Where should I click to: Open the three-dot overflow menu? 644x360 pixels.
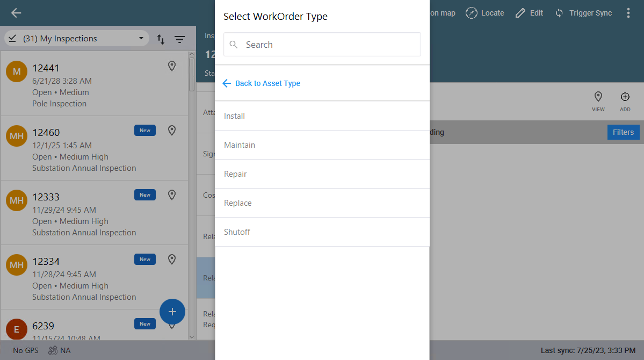[628, 13]
